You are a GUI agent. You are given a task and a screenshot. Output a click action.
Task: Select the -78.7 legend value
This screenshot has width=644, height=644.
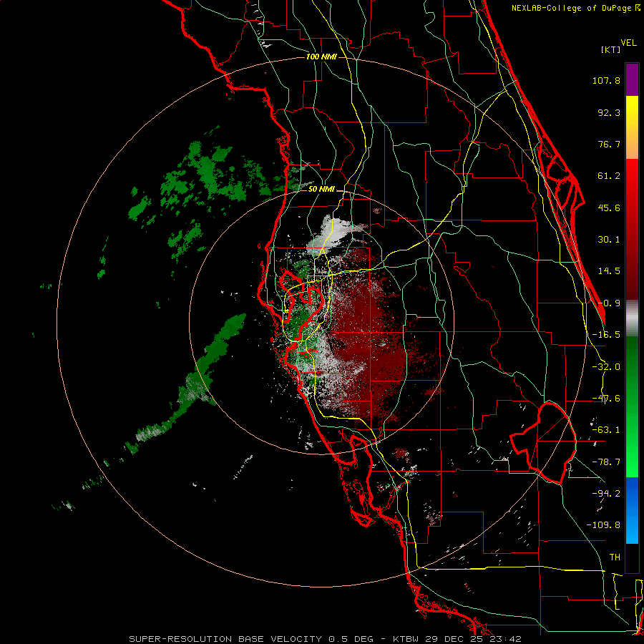(606, 462)
